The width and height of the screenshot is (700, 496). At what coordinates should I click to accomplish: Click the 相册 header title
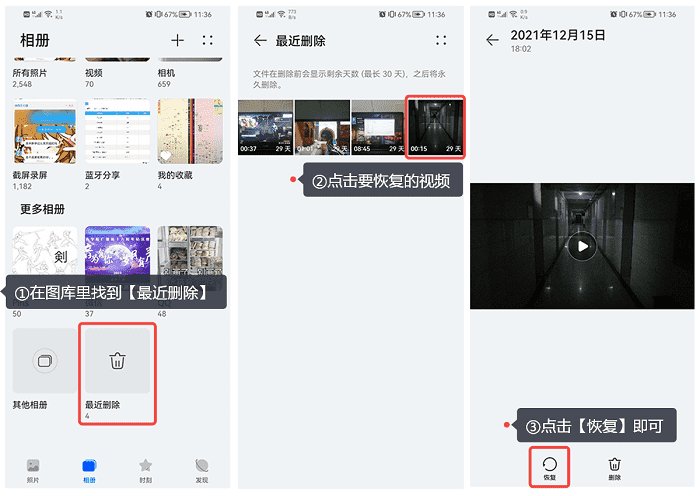pyautogui.click(x=35, y=40)
